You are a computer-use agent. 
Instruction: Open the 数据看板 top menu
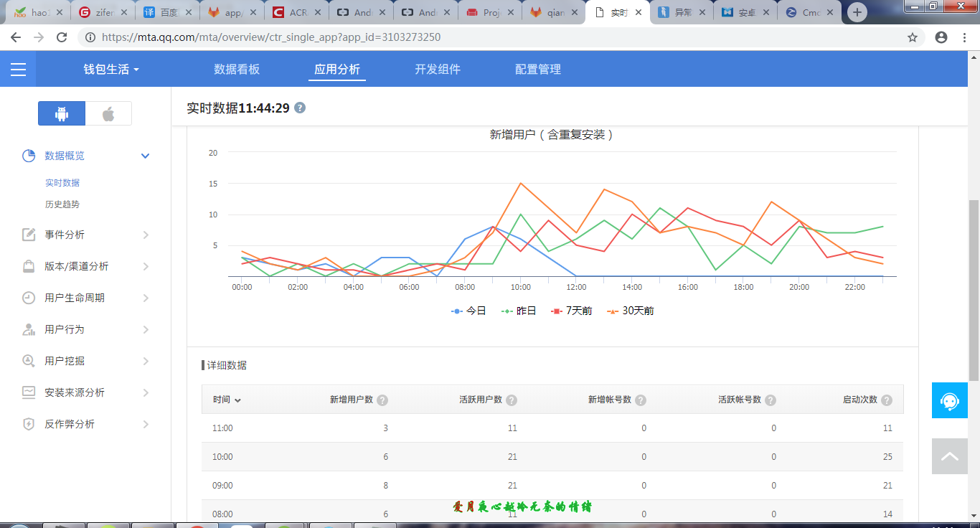pyautogui.click(x=237, y=70)
